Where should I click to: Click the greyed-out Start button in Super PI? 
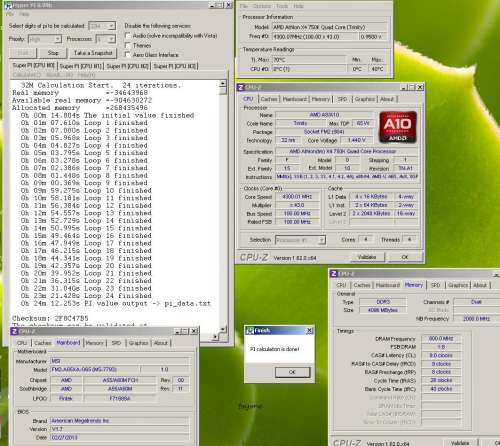pos(23,53)
